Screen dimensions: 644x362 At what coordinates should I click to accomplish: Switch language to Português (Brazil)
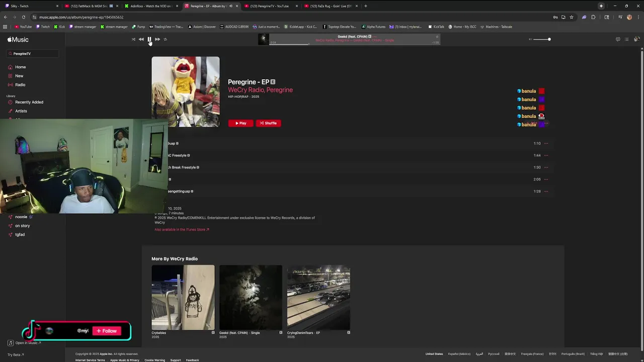[x=573, y=354]
